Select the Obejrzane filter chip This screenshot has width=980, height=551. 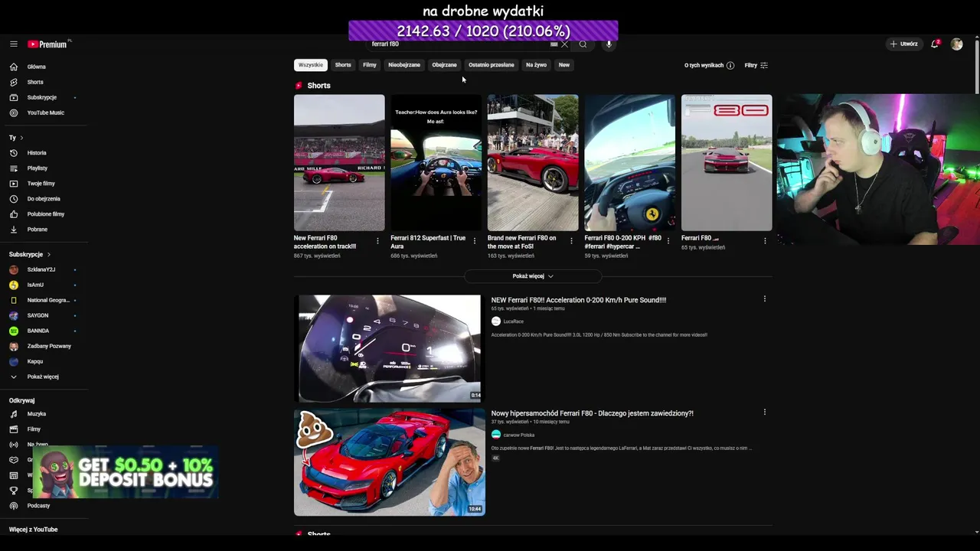(x=444, y=65)
